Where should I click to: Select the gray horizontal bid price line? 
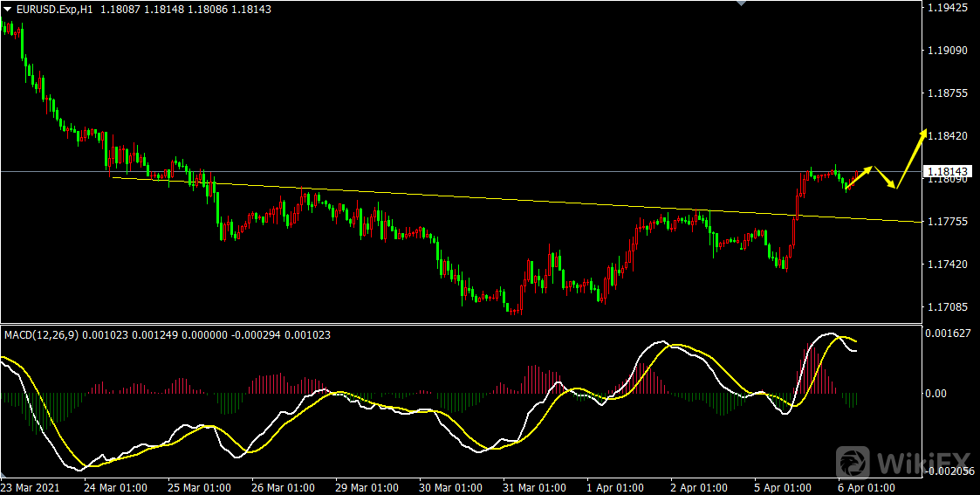click(436, 171)
